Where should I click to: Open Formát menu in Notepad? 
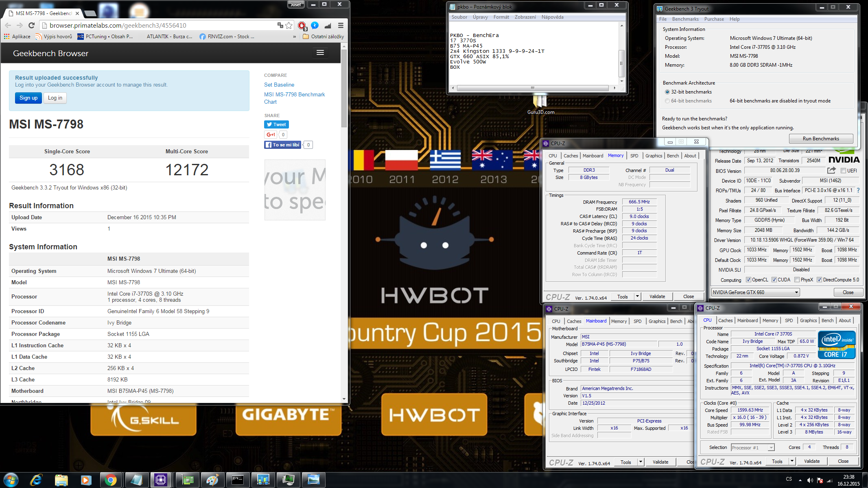point(501,17)
